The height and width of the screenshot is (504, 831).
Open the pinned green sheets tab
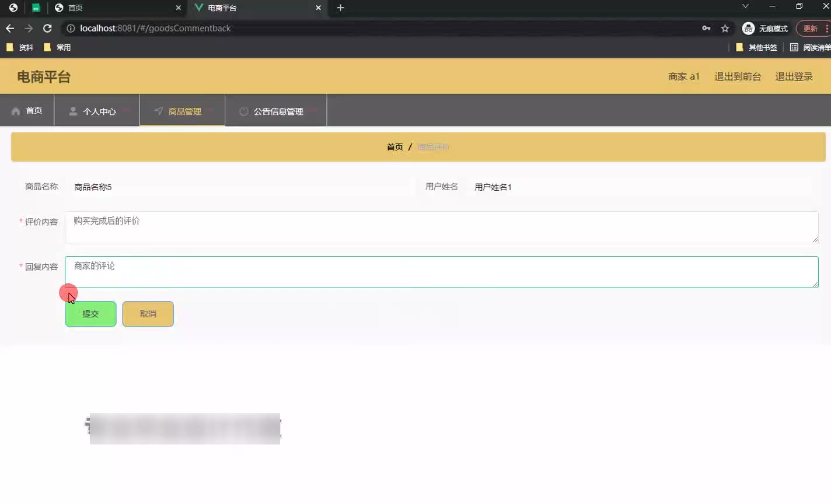(x=36, y=8)
